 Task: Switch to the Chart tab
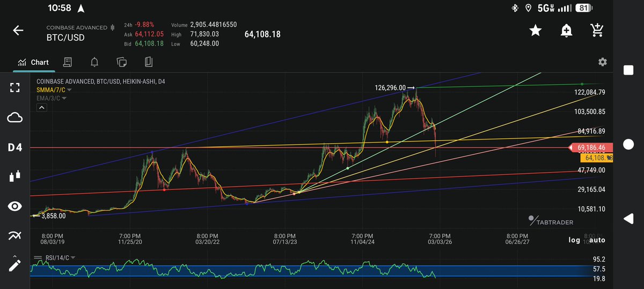[33, 62]
